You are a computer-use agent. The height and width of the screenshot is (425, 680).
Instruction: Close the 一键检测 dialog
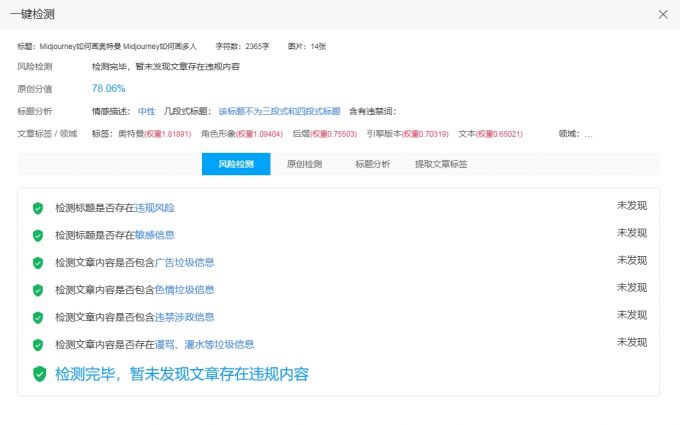coord(663,14)
